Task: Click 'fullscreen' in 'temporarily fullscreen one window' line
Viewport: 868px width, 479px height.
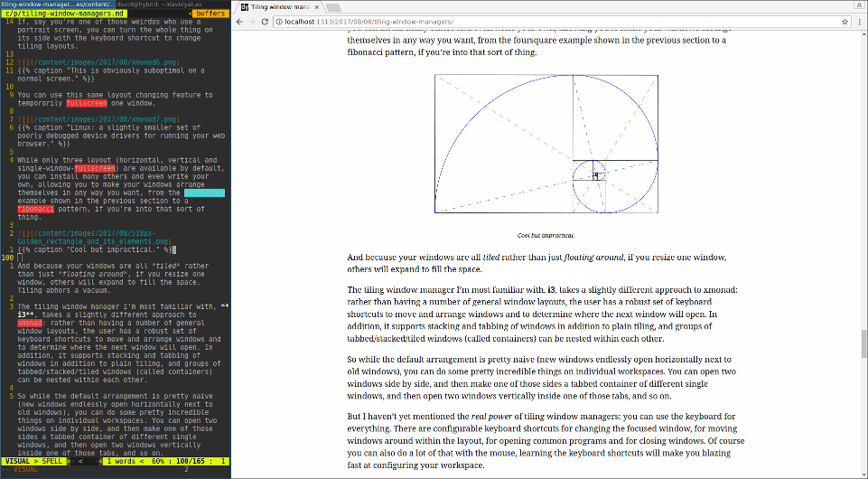Action: pos(87,103)
